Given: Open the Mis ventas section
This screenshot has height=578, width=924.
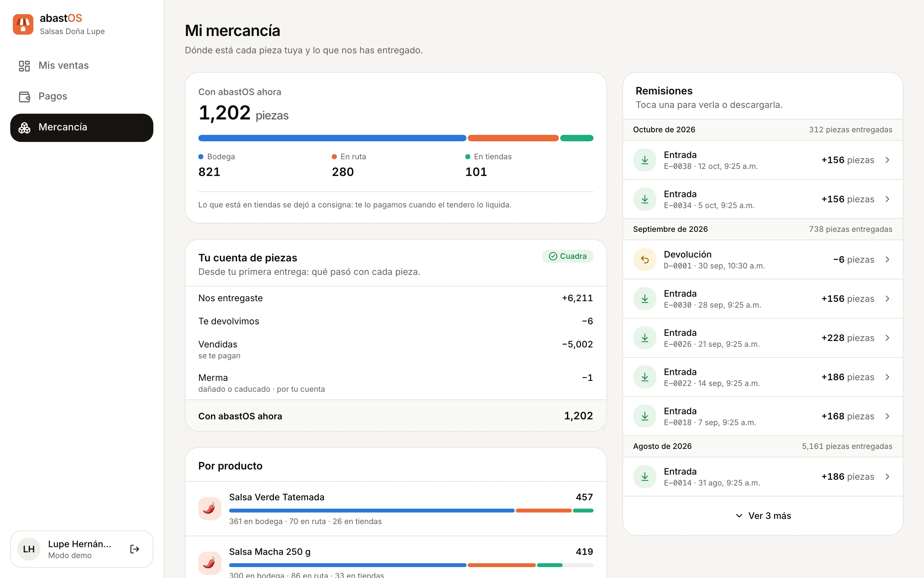Looking at the screenshot, I should tap(82, 66).
